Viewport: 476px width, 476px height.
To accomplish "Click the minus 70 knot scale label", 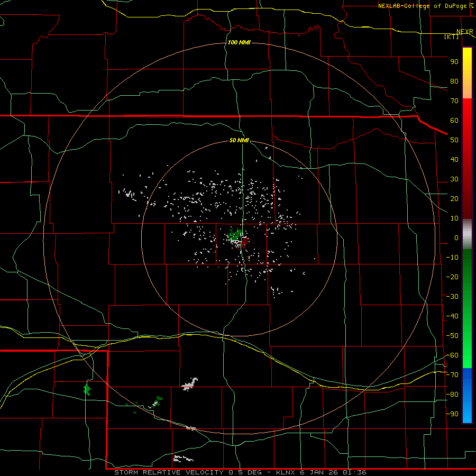I will click(452, 375).
